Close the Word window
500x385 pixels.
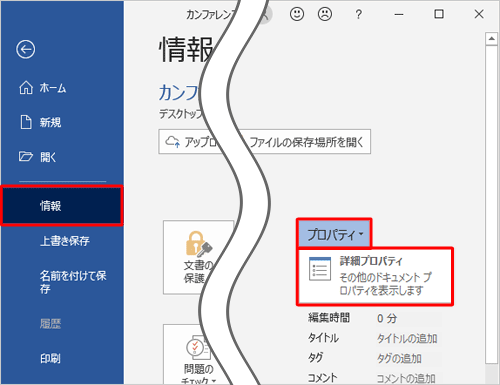point(479,14)
